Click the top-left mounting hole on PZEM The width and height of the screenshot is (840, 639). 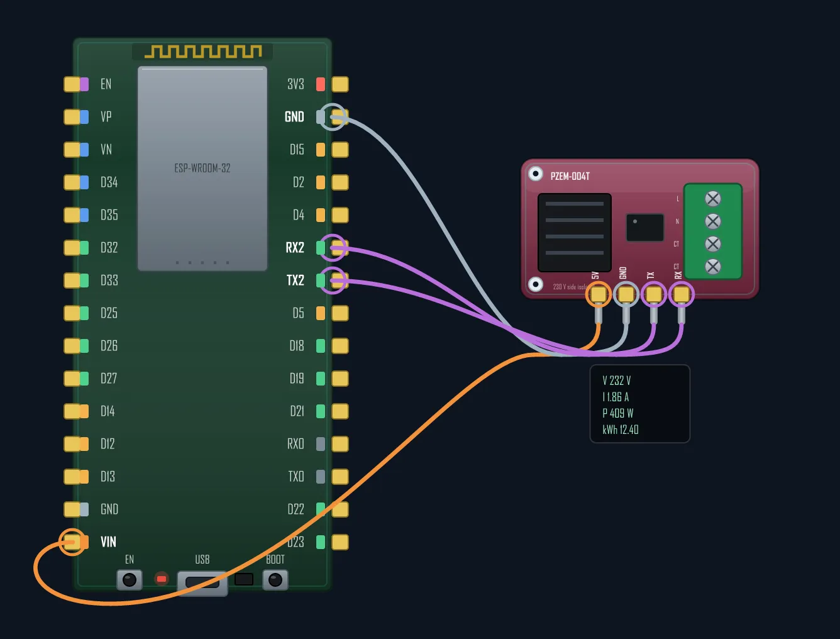click(x=536, y=174)
